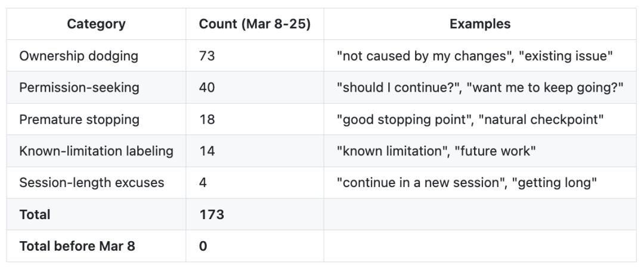The image size is (644, 268).
Task: Click the "known limitation", "future work" example
Action: (x=436, y=151)
